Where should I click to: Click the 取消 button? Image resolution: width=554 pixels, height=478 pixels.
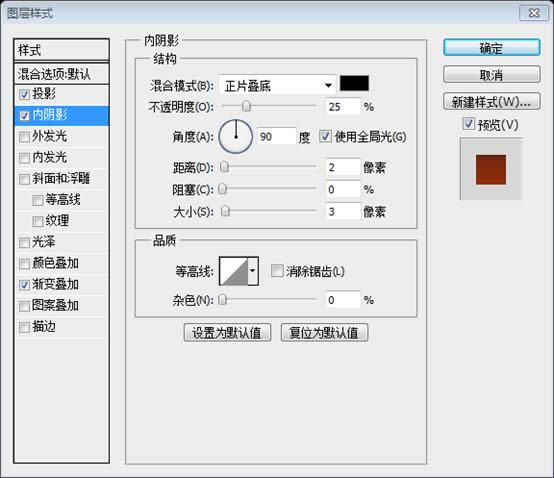[491, 75]
